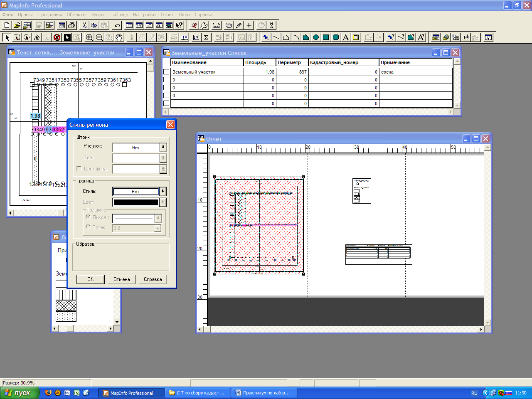Open the 'Настройки' menu
Image resolution: width=532 pixels, height=399 pixels.
144,15
